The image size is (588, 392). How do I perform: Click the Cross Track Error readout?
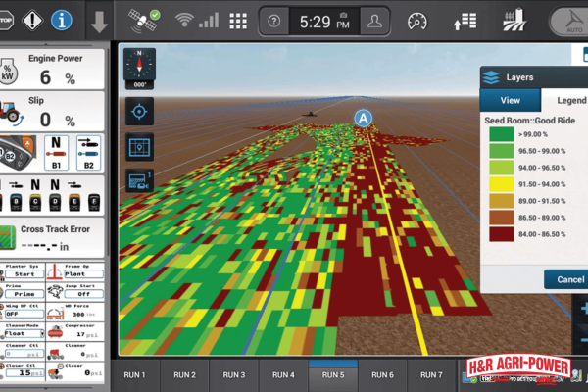[x=45, y=246]
